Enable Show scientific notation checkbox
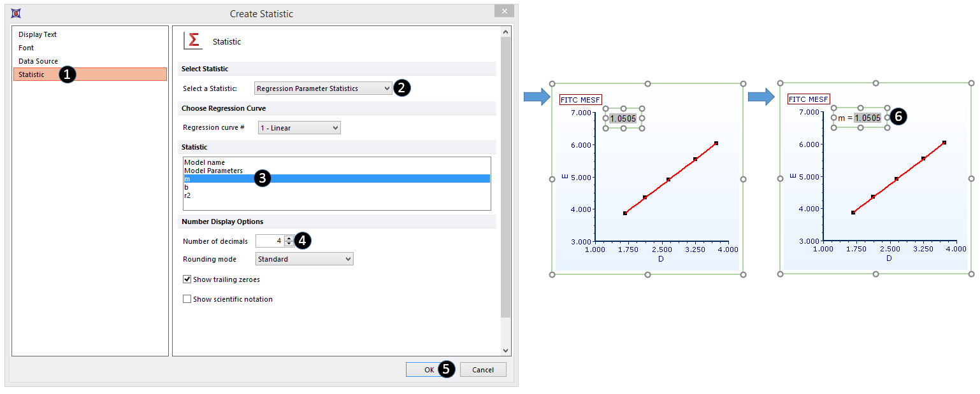This screenshot has width=980, height=394. 187,299
